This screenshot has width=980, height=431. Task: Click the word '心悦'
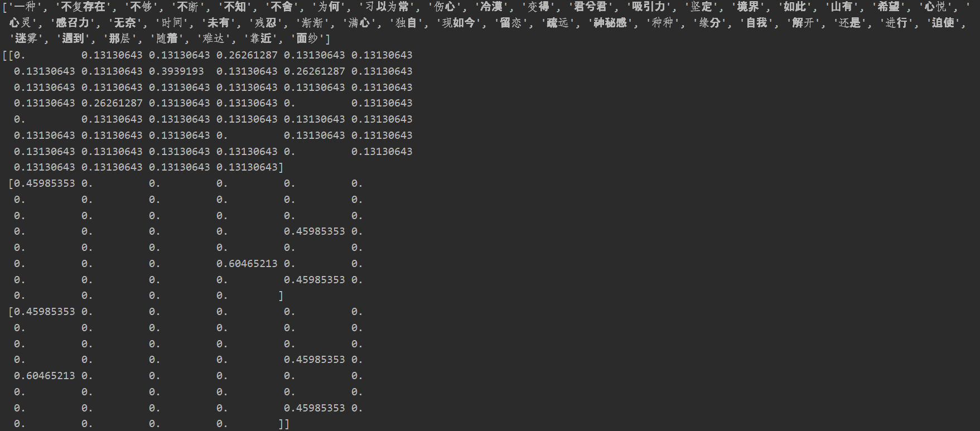[x=935, y=7]
